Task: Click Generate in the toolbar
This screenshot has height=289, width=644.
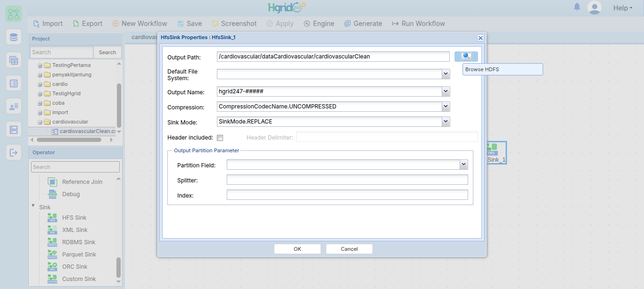Action: [363, 24]
